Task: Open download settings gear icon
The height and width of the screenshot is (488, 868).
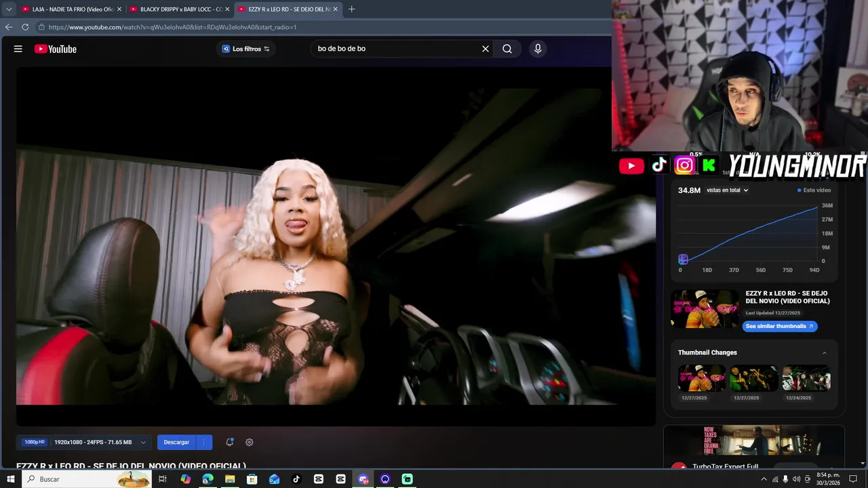Action: 250,442
